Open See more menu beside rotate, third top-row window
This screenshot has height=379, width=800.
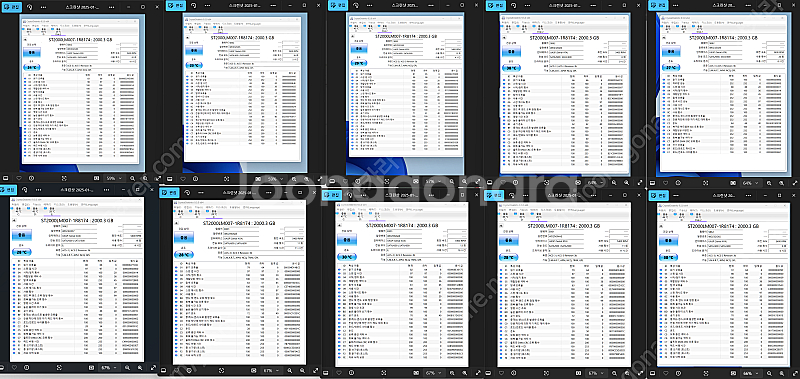369,6
